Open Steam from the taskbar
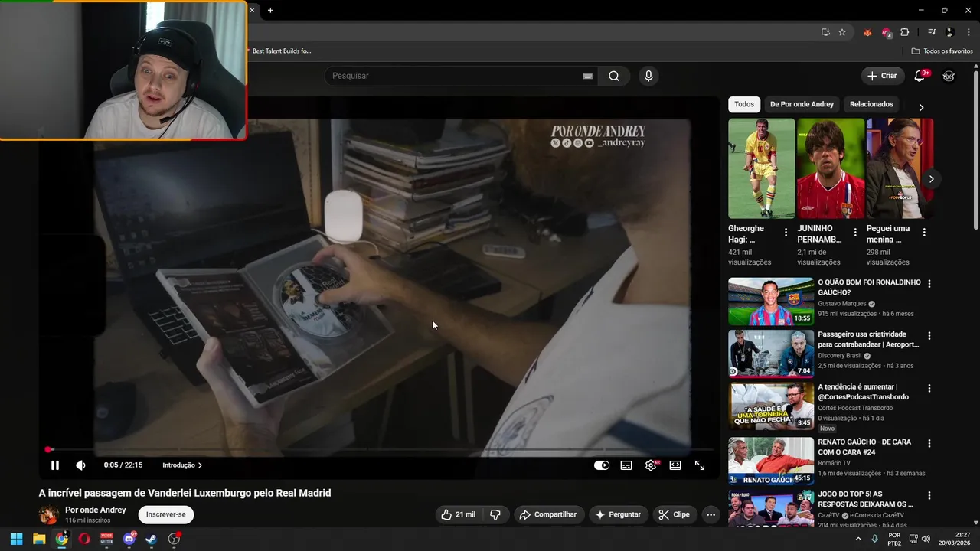The height and width of the screenshot is (551, 980). tap(152, 539)
